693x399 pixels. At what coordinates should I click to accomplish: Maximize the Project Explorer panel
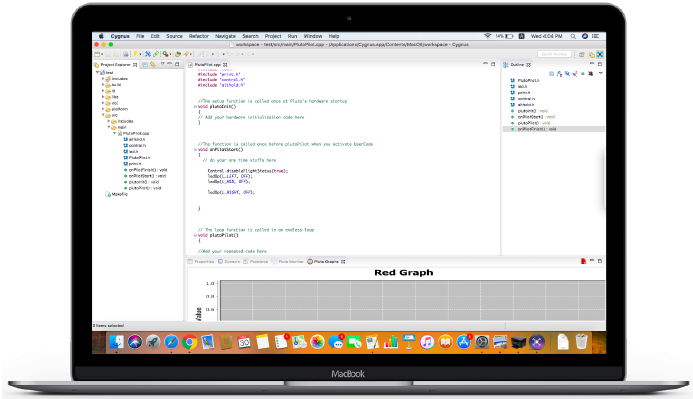[x=177, y=64]
